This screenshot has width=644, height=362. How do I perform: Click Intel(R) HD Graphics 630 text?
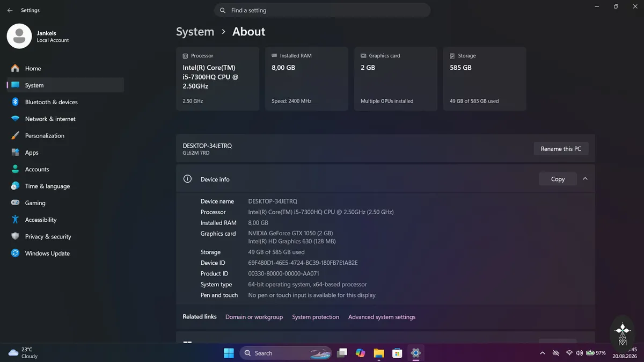pyautogui.click(x=291, y=241)
